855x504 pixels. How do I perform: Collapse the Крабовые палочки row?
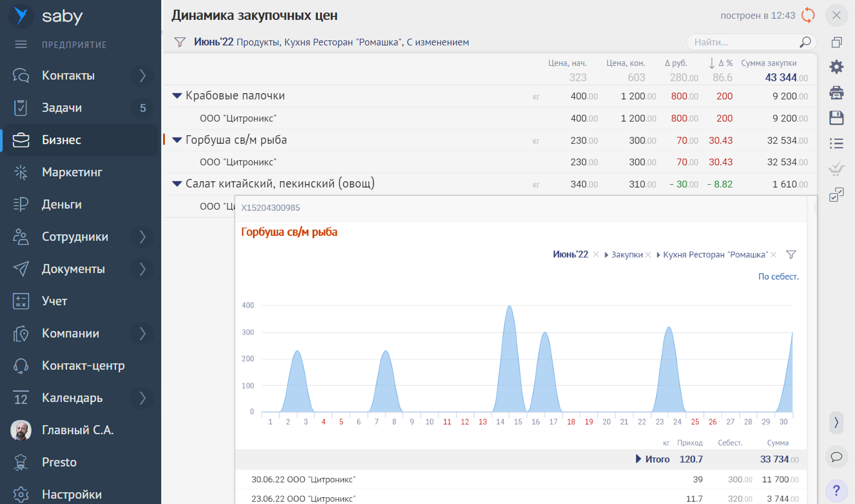[x=177, y=96]
